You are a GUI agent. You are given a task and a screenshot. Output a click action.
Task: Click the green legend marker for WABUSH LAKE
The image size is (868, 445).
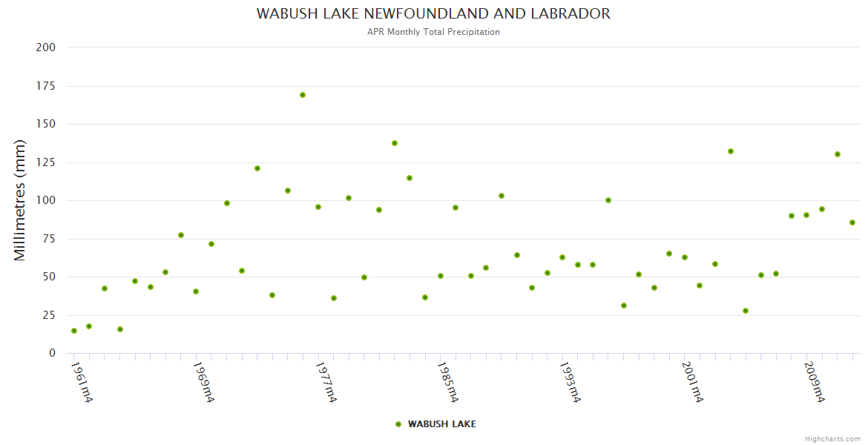pyautogui.click(x=398, y=424)
